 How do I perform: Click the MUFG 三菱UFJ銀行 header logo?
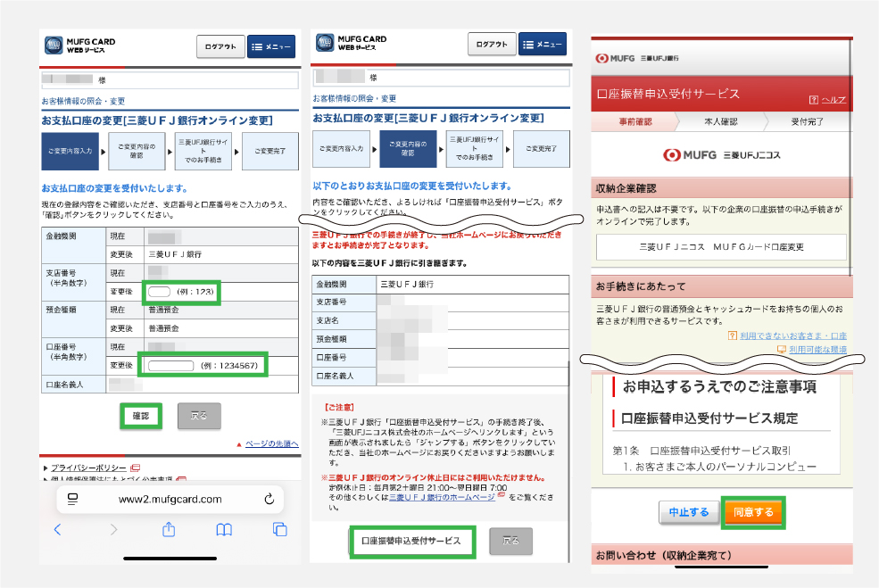coord(637,58)
